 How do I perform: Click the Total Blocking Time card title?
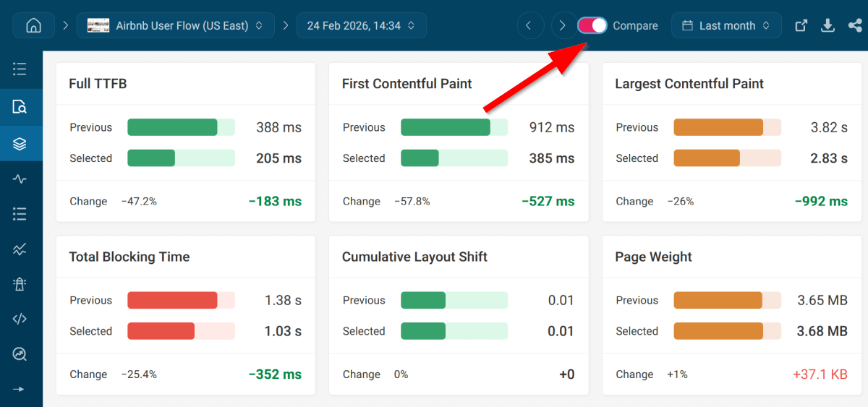pos(129,257)
